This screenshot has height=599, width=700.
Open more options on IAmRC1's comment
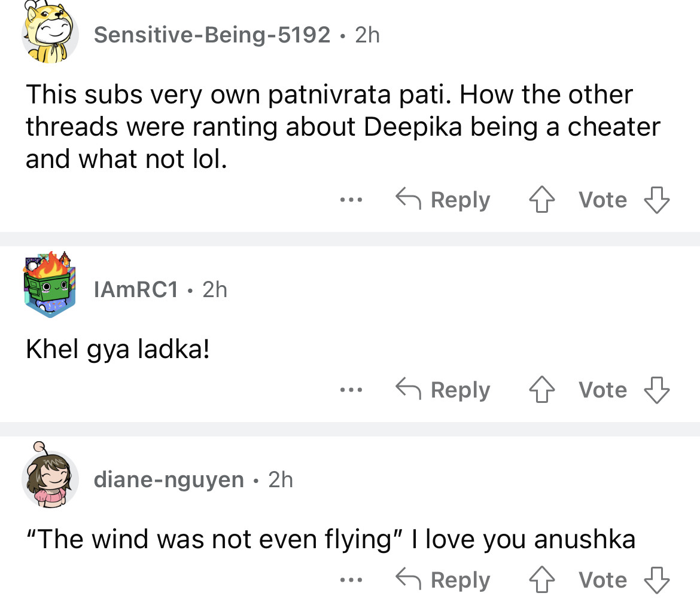[x=347, y=390]
